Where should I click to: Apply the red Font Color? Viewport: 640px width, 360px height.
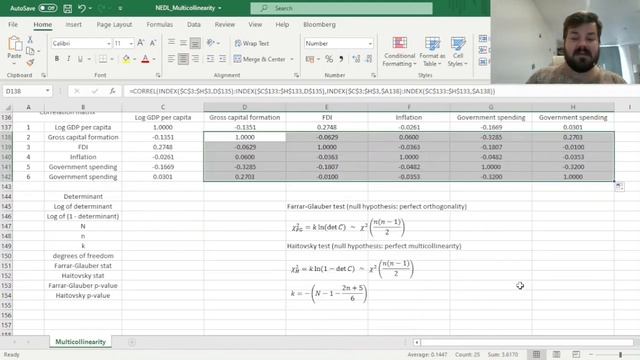pyautogui.click(x=145, y=59)
